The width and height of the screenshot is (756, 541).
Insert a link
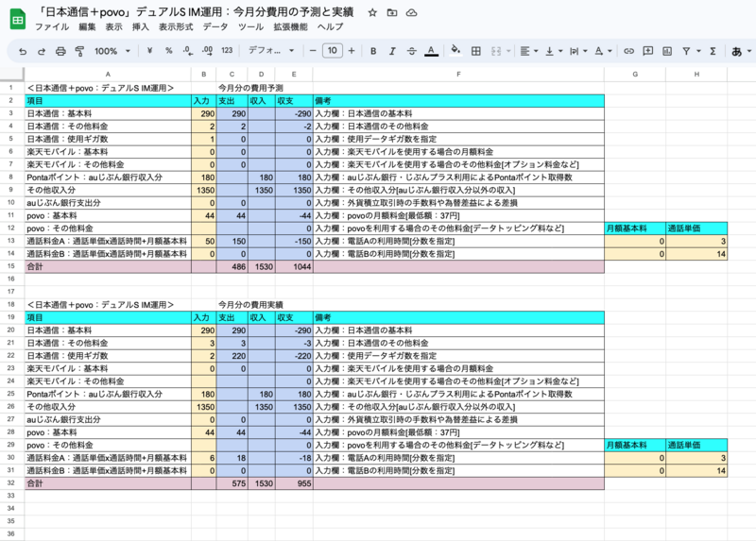click(628, 51)
